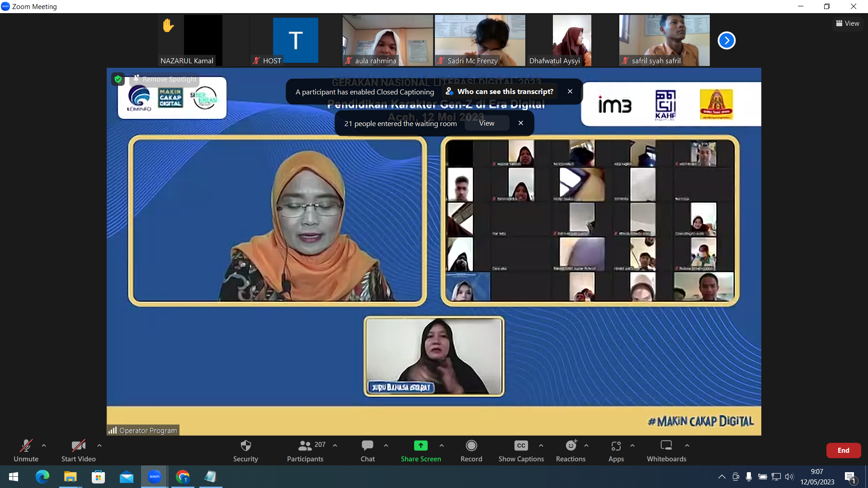Select the HOST participant thumbnail
The image size is (868, 488).
[x=296, y=41]
